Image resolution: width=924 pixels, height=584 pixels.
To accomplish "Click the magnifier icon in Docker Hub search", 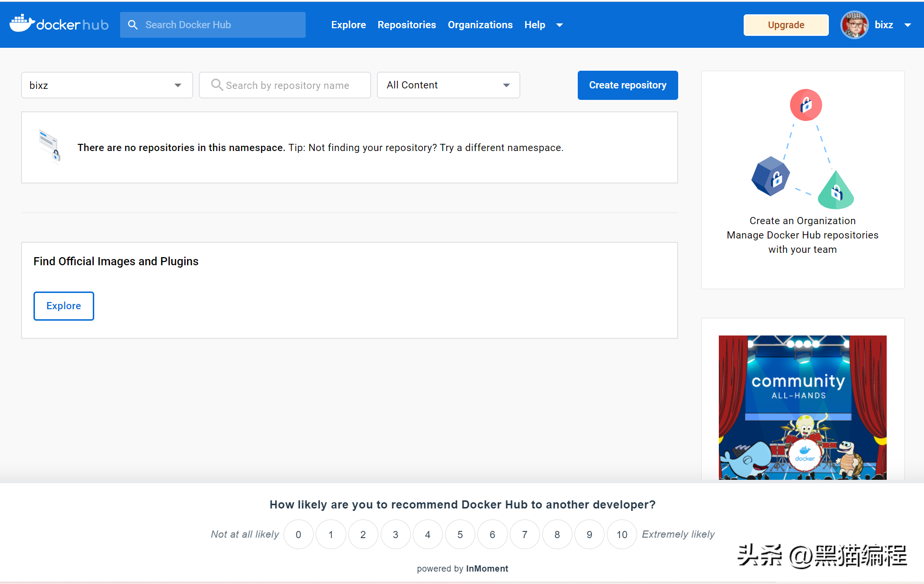I will click(133, 25).
